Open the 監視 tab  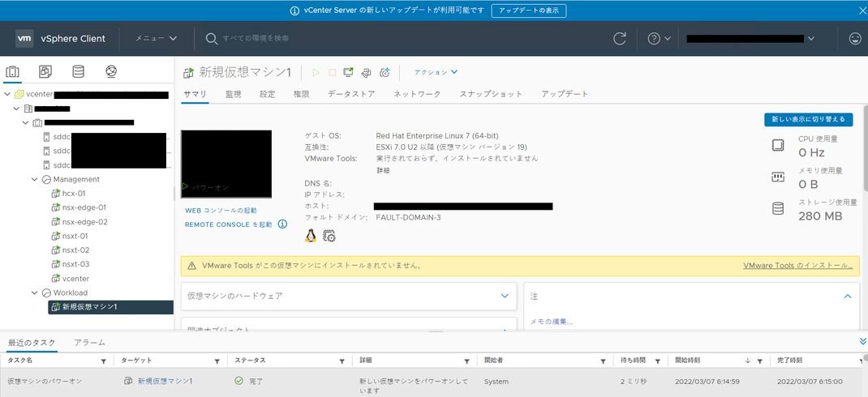tap(234, 94)
